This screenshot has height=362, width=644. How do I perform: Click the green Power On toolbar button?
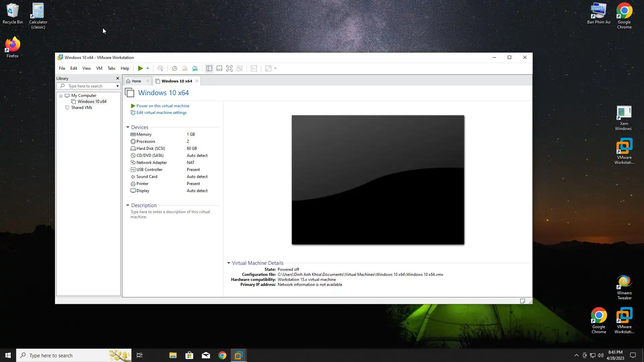[x=140, y=68]
